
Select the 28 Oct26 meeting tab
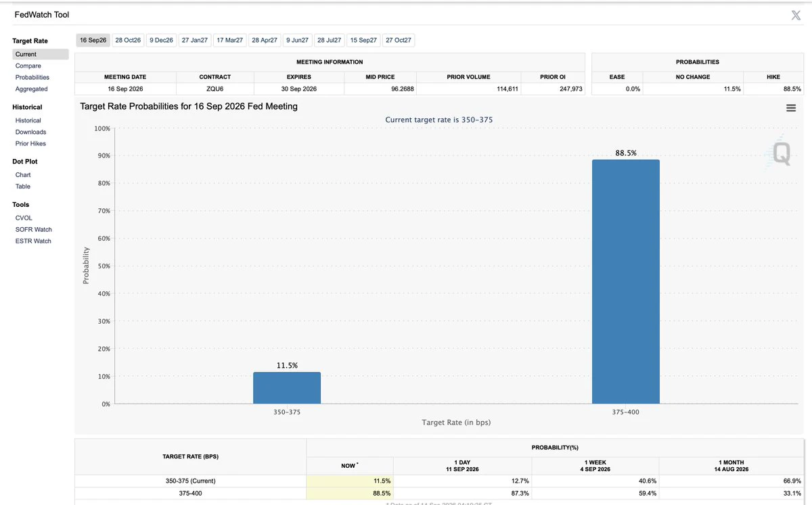[128, 41]
